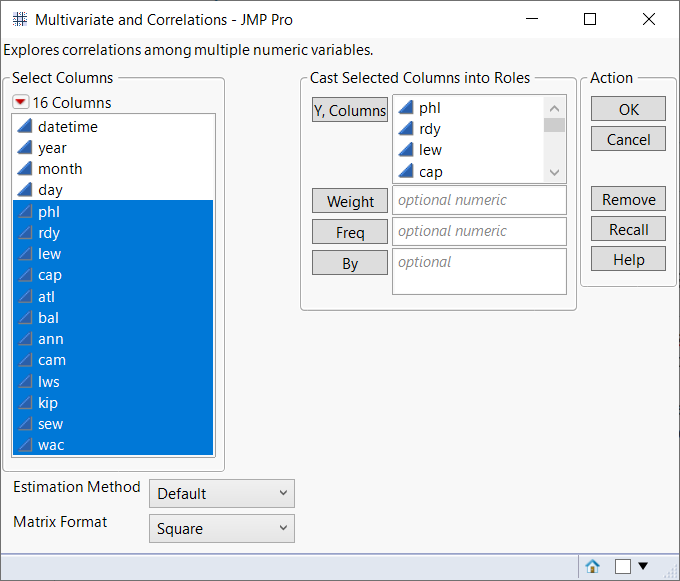680x581 pixels.
Task: Select the day column in list
Action: pyautogui.click(x=50, y=190)
